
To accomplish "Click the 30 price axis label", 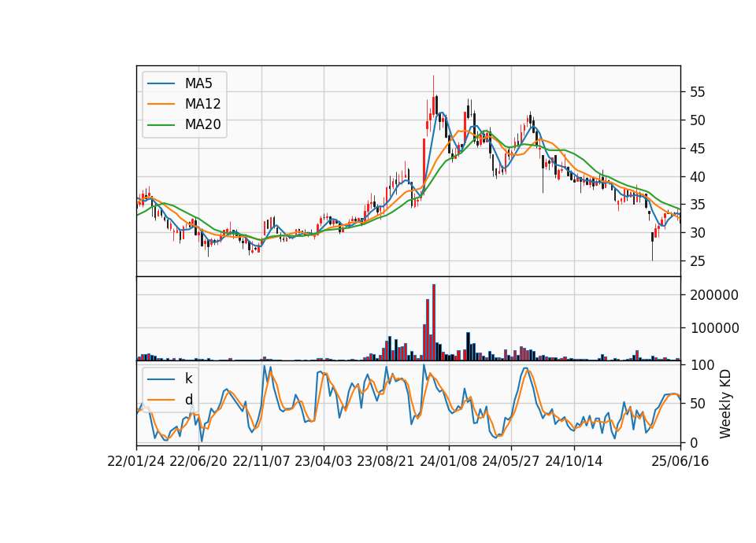I will [x=698, y=233].
